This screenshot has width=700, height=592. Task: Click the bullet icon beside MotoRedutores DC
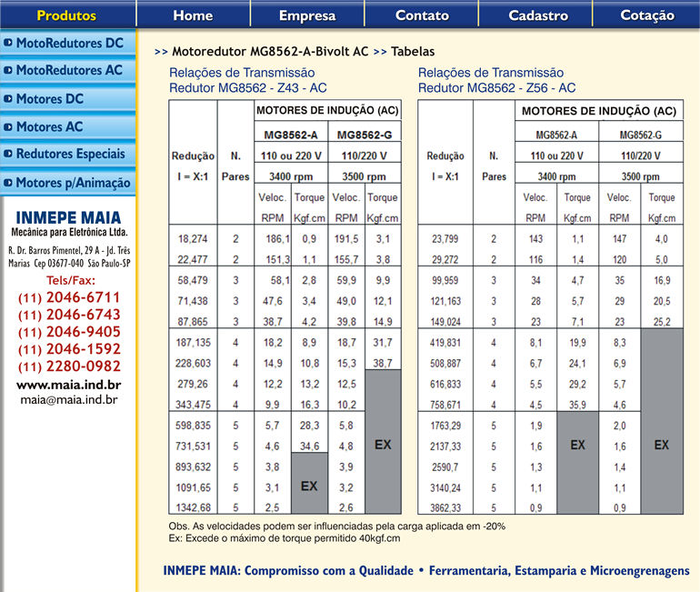click(8, 43)
